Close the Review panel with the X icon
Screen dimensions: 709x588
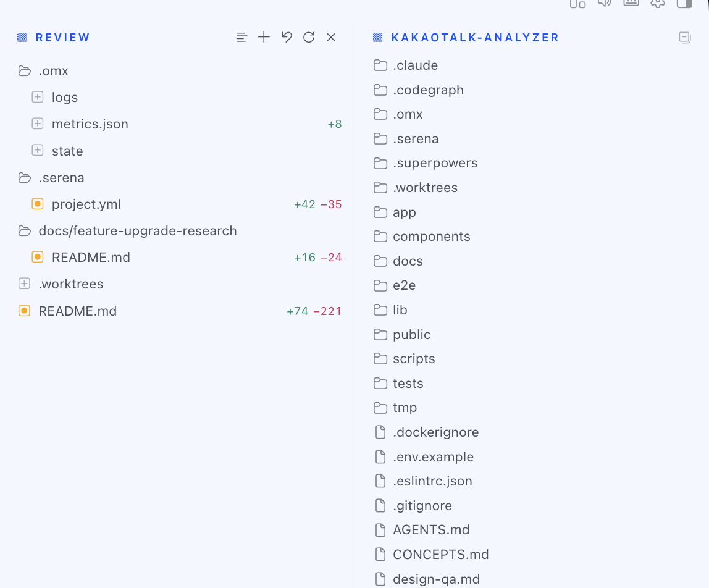tap(331, 37)
